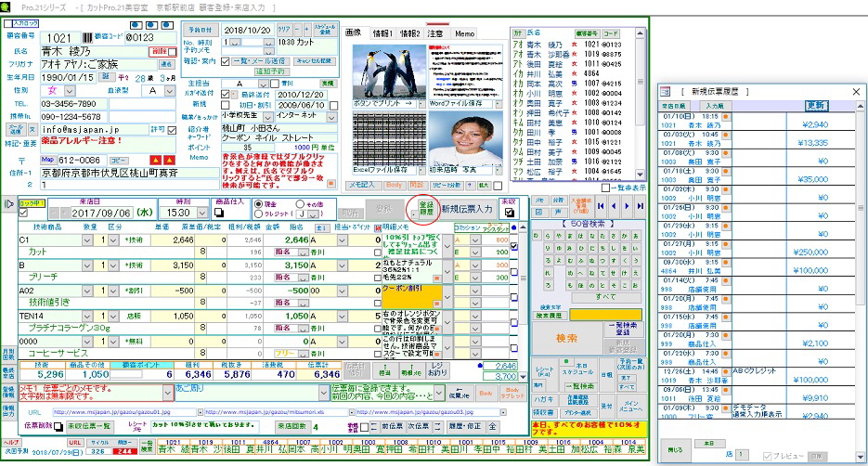
Task: Go to the previous record with the single left arrow
Action: [614, 206]
